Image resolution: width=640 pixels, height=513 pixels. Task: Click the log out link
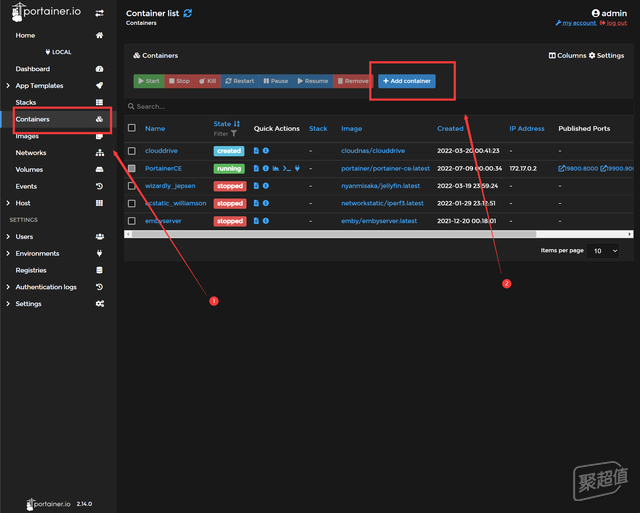click(613, 23)
